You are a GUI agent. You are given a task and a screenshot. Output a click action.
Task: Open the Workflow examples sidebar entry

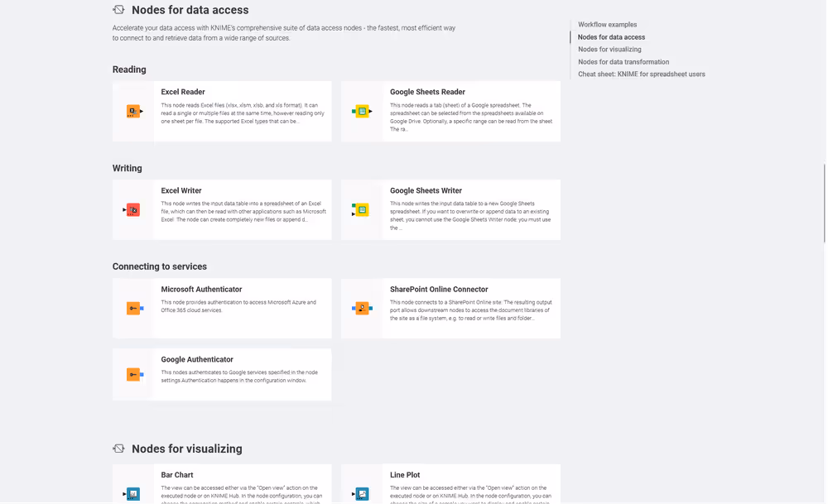click(x=608, y=24)
